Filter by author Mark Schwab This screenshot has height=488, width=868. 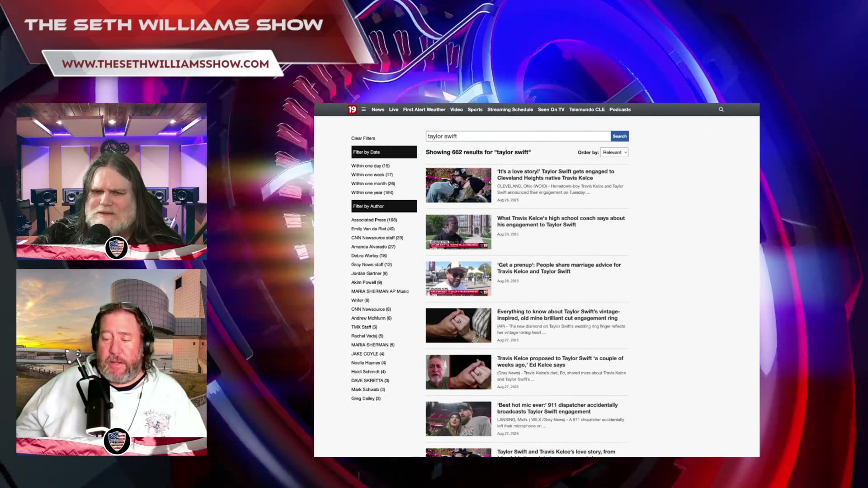tap(368, 389)
